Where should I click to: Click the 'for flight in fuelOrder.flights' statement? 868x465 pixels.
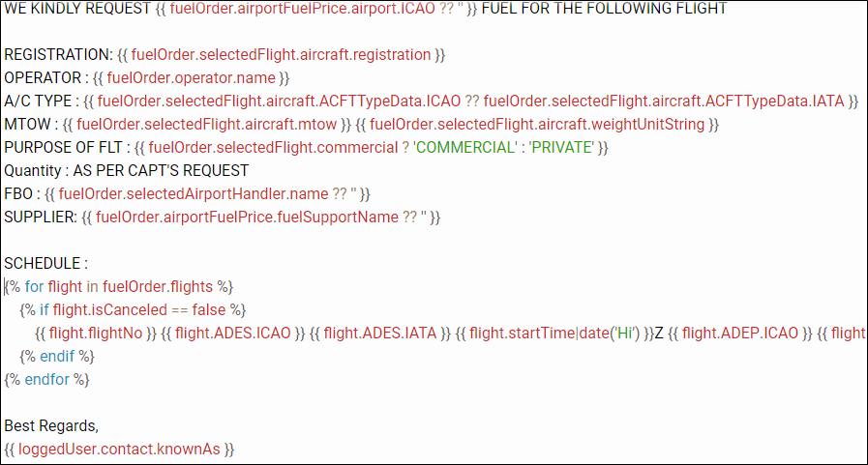118,287
